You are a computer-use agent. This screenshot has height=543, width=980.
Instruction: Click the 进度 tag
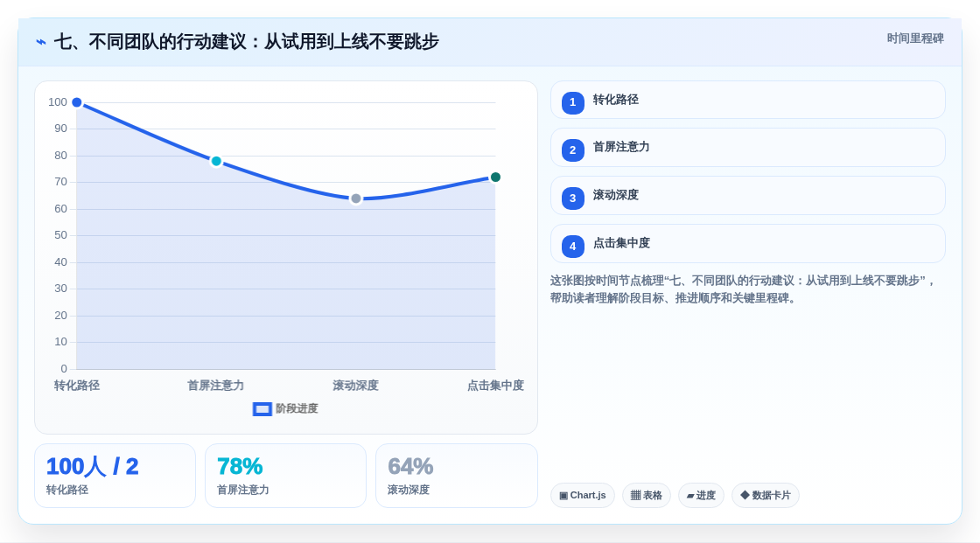pyautogui.click(x=701, y=496)
